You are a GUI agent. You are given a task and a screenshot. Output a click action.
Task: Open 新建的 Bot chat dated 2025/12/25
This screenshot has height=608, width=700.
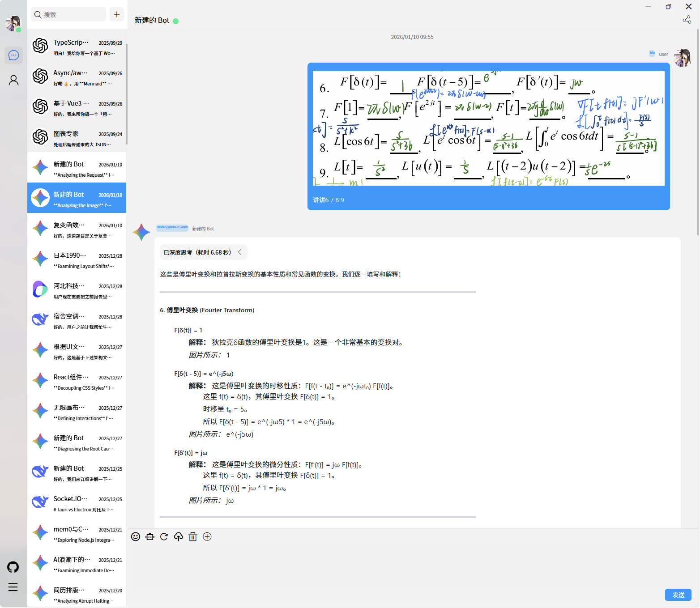[77, 472]
